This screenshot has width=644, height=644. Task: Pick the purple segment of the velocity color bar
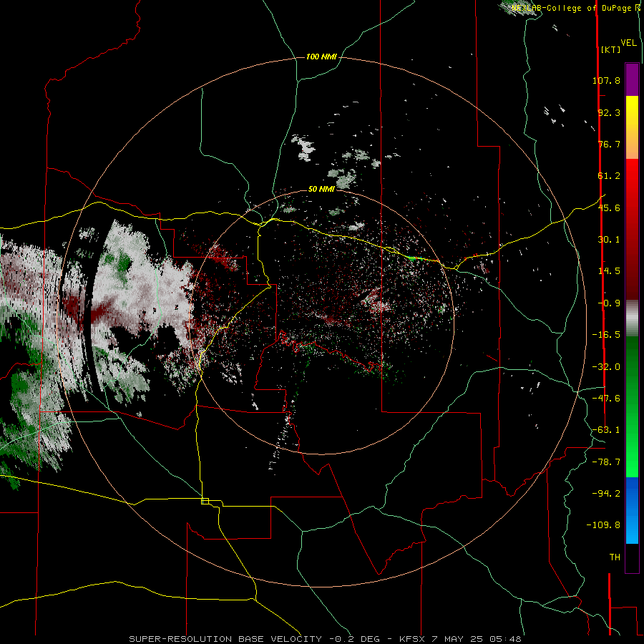(632, 79)
